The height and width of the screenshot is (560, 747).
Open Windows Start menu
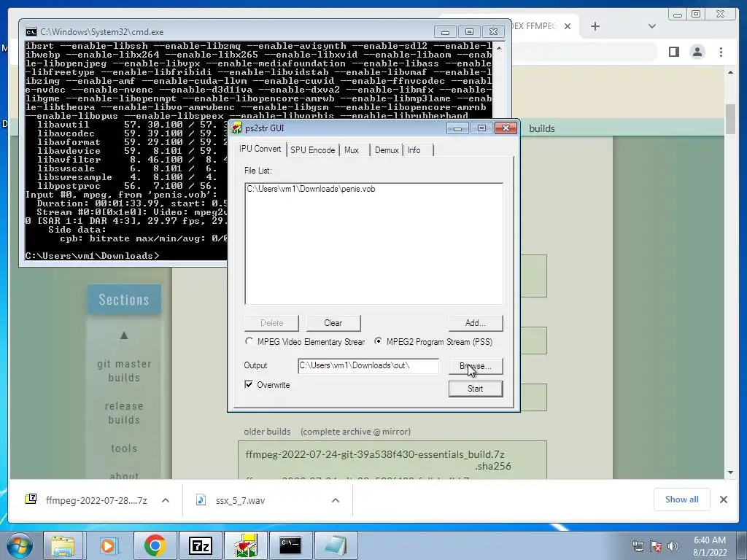[x=20, y=545]
